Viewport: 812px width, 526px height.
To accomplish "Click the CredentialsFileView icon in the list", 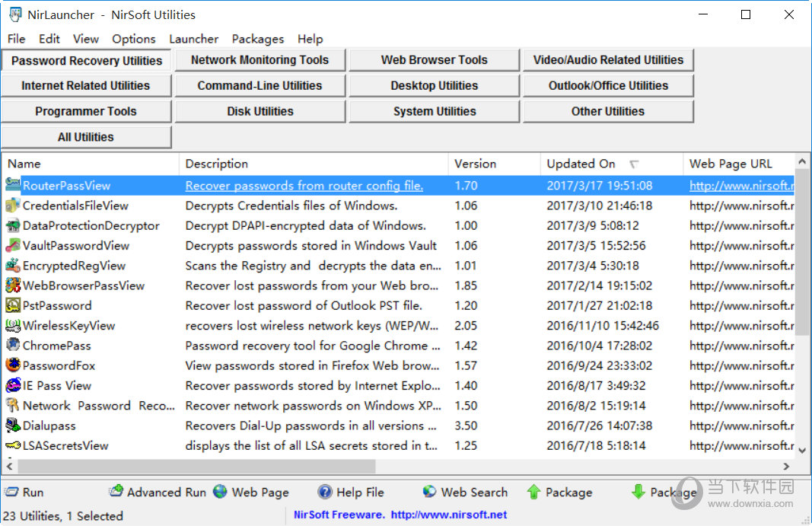I will (x=13, y=206).
